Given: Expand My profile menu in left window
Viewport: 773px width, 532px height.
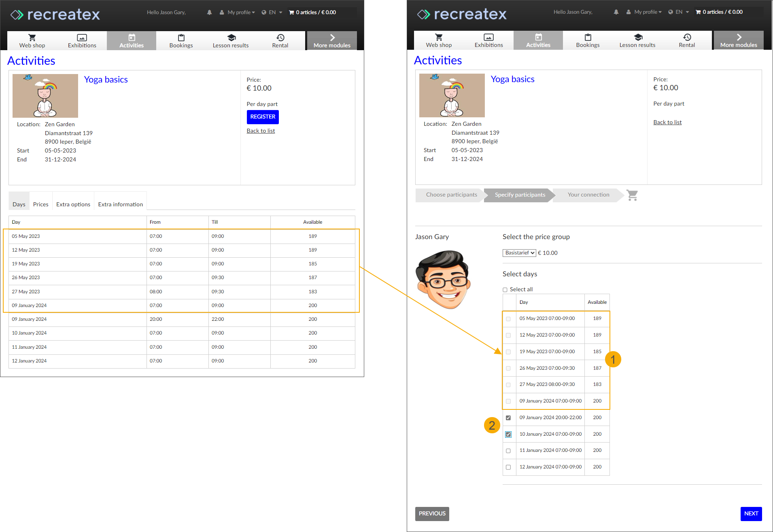Looking at the screenshot, I should coord(238,13).
